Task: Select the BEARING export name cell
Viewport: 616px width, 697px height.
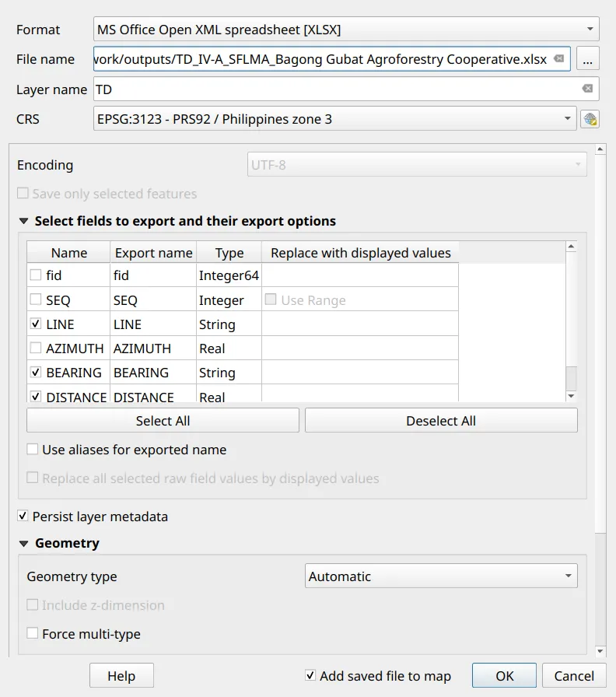Action: (153, 373)
